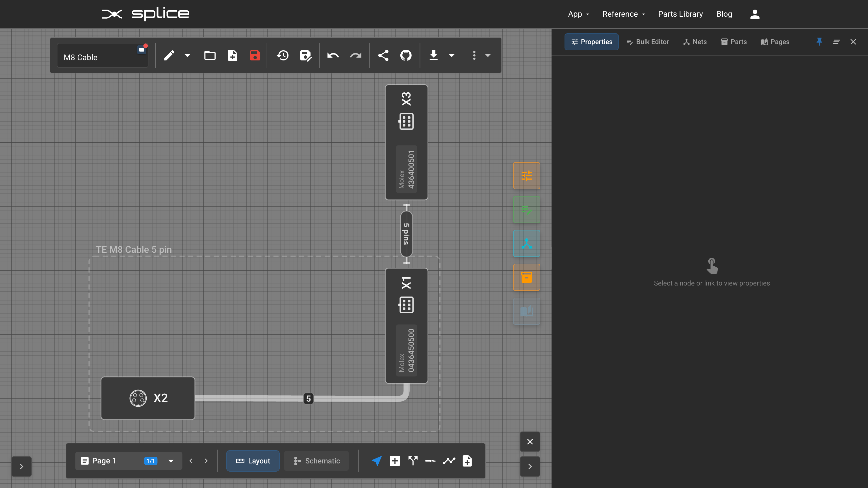Image resolution: width=868 pixels, height=488 pixels.
Task: Visit the Blog link
Action: click(724, 14)
